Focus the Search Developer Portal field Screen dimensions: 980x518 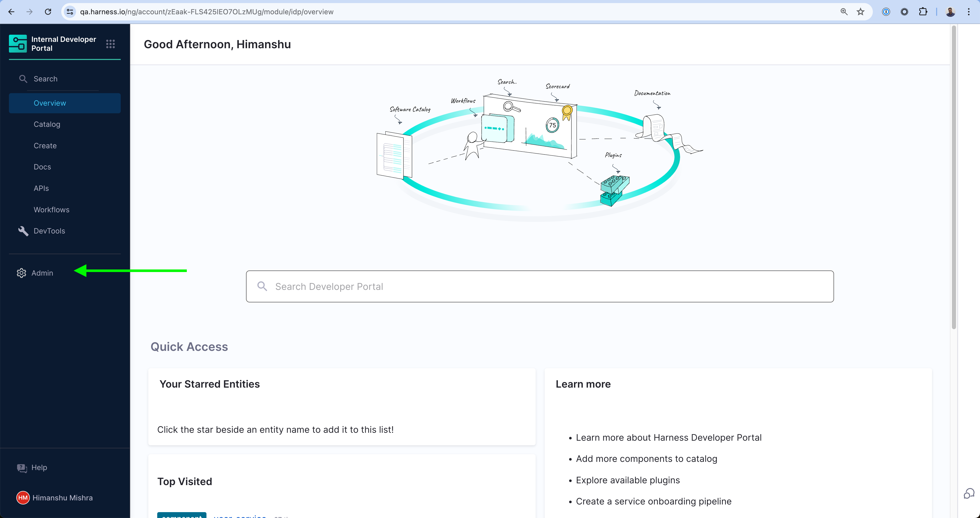[x=540, y=286]
